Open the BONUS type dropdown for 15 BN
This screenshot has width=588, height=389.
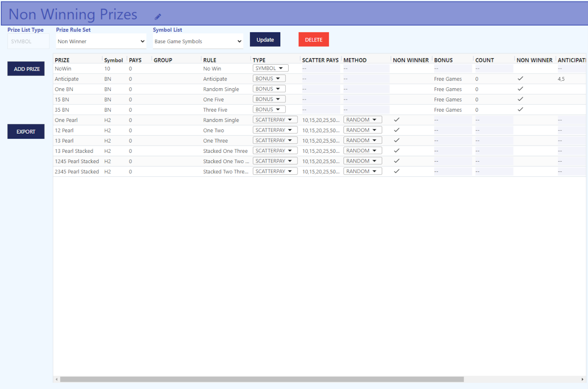pyautogui.click(x=269, y=99)
